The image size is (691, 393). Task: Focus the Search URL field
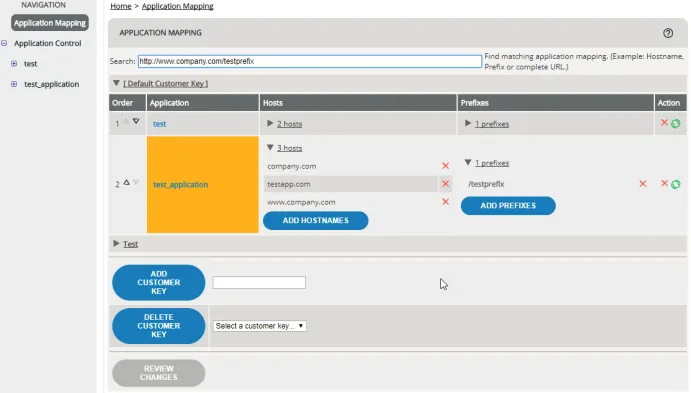[310, 61]
